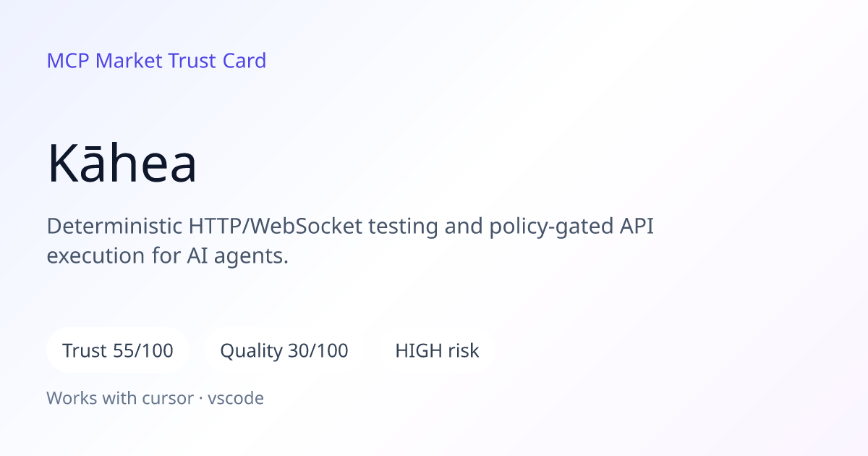
Task: Click the '30/100' score number
Action: [x=318, y=351]
